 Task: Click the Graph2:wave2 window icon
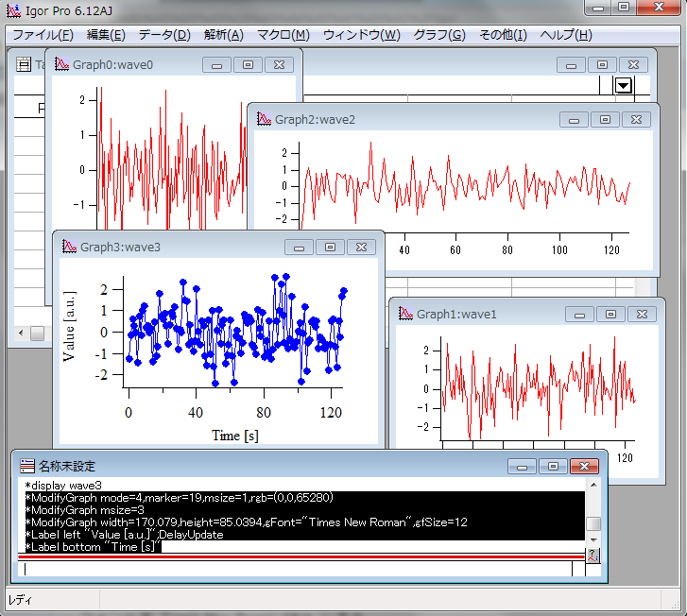click(x=263, y=120)
